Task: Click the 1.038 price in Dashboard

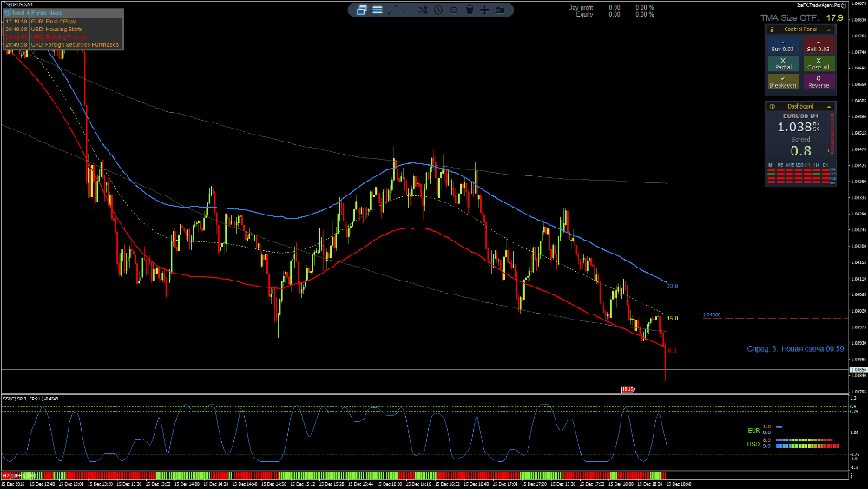Action: [794, 128]
